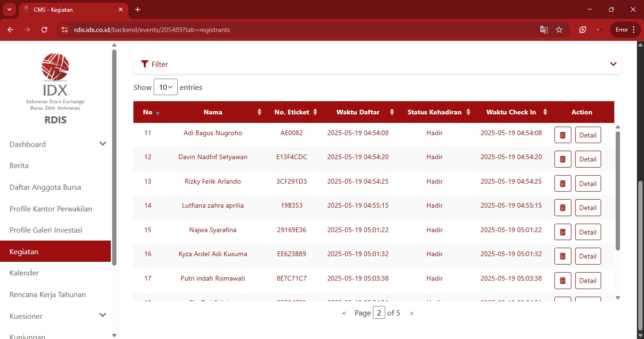Screen dimensions: 644x339
Task: Sort by Waktu Check In column
Action: point(545,112)
